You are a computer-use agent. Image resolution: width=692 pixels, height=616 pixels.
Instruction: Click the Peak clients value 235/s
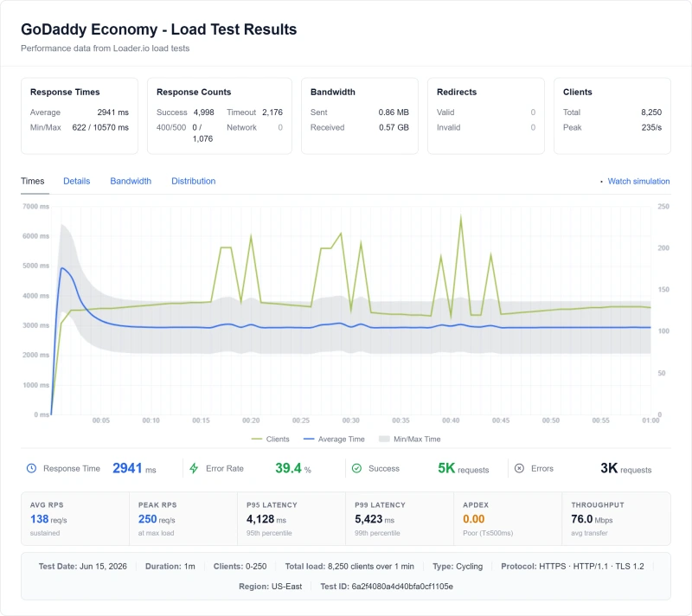(651, 127)
